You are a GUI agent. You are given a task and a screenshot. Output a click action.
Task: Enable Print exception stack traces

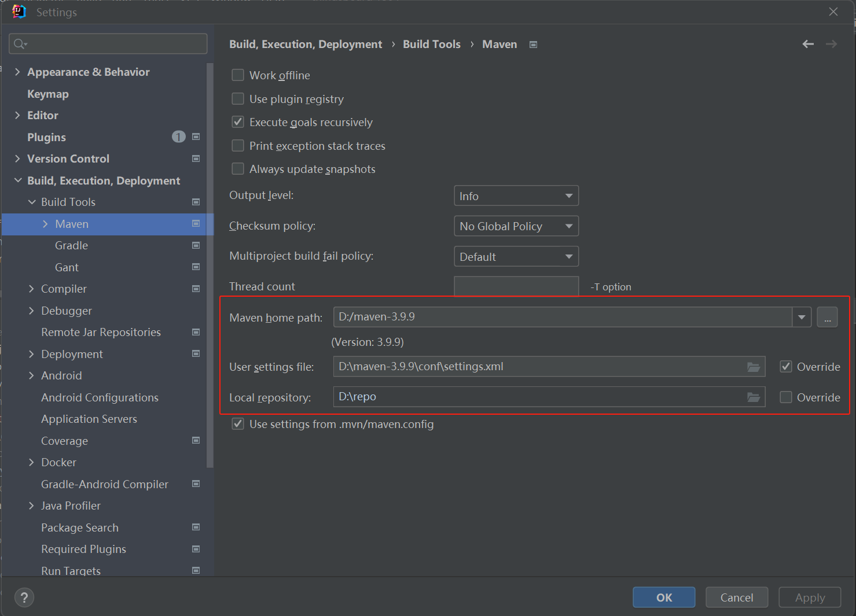(x=238, y=146)
